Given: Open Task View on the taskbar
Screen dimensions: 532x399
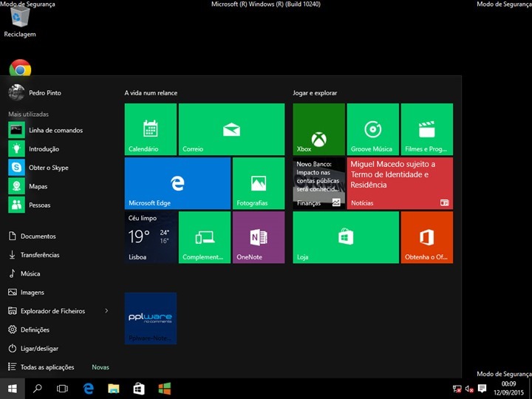Looking at the screenshot, I should 62,389.
